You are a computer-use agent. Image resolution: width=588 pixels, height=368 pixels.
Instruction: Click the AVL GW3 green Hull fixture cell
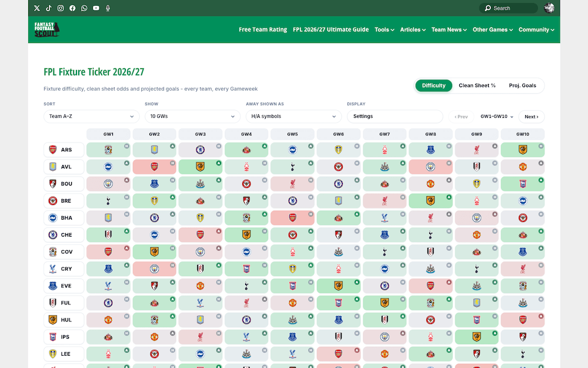coord(201,167)
